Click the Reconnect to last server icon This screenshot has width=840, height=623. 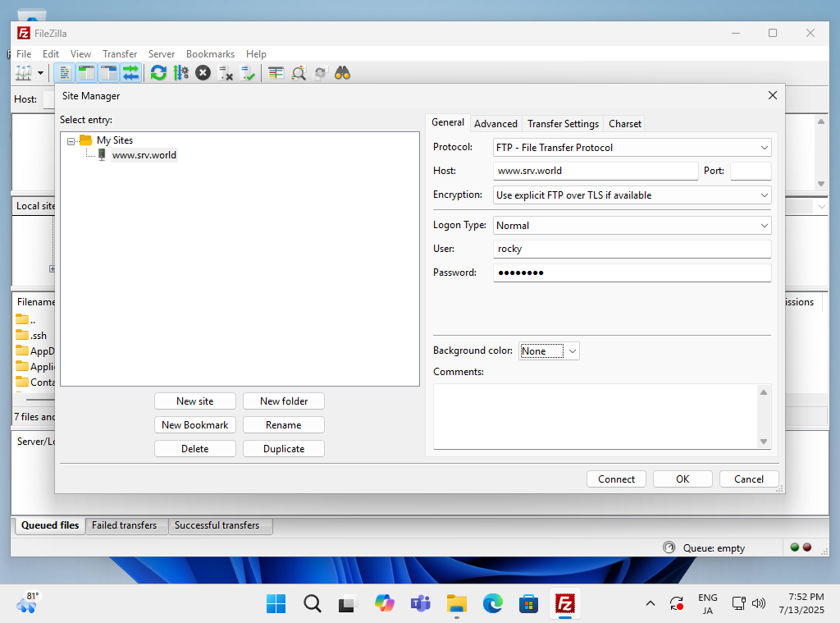(x=248, y=73)
